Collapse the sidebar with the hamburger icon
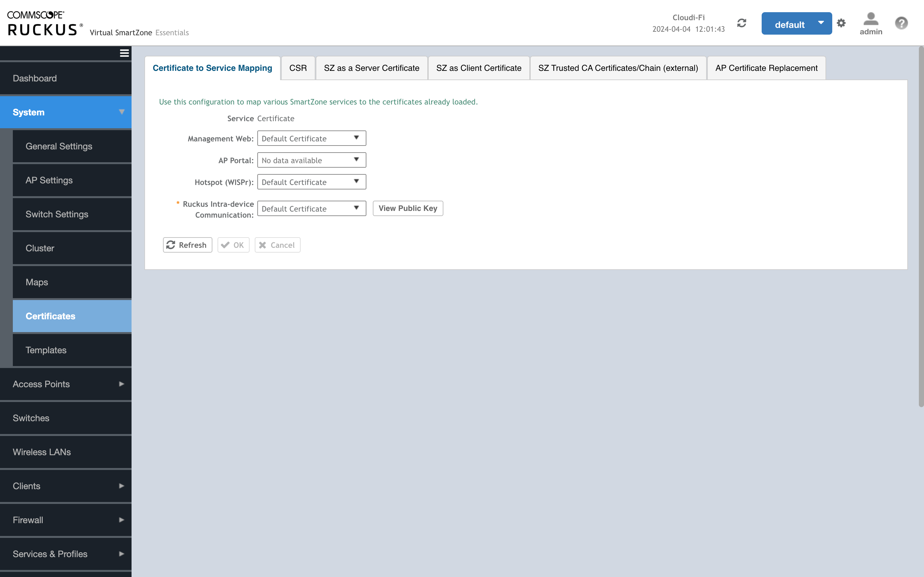 124,53
